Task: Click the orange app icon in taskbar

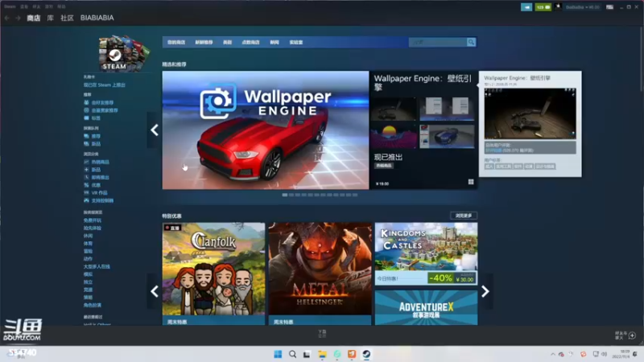Action: point(352,354)
